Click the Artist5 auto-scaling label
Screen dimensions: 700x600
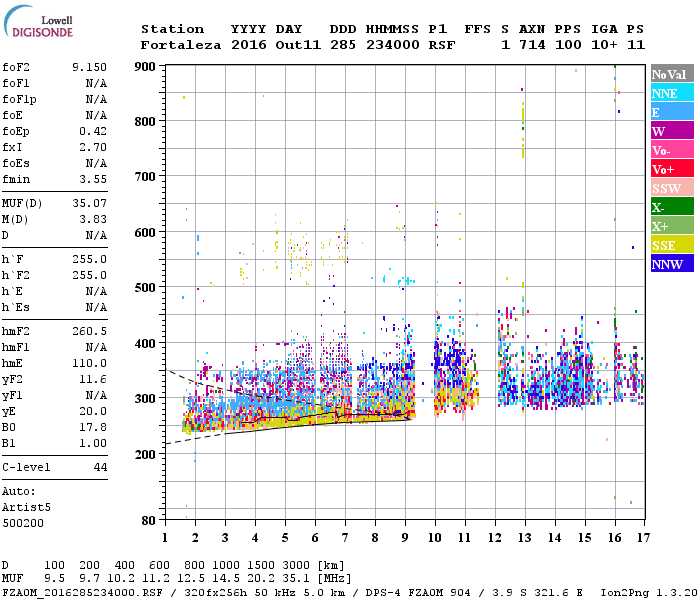26,508
